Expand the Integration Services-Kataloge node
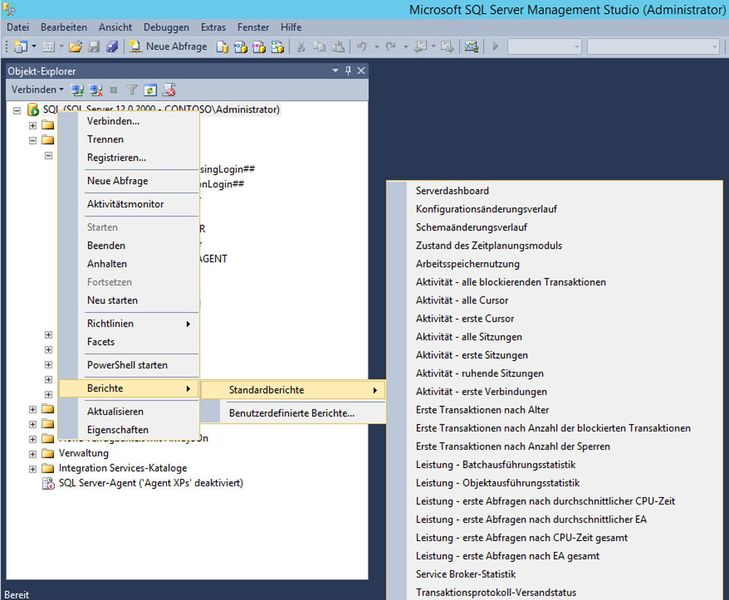The width and height of the screenshot is (729, 600). [x=33, y=468]
